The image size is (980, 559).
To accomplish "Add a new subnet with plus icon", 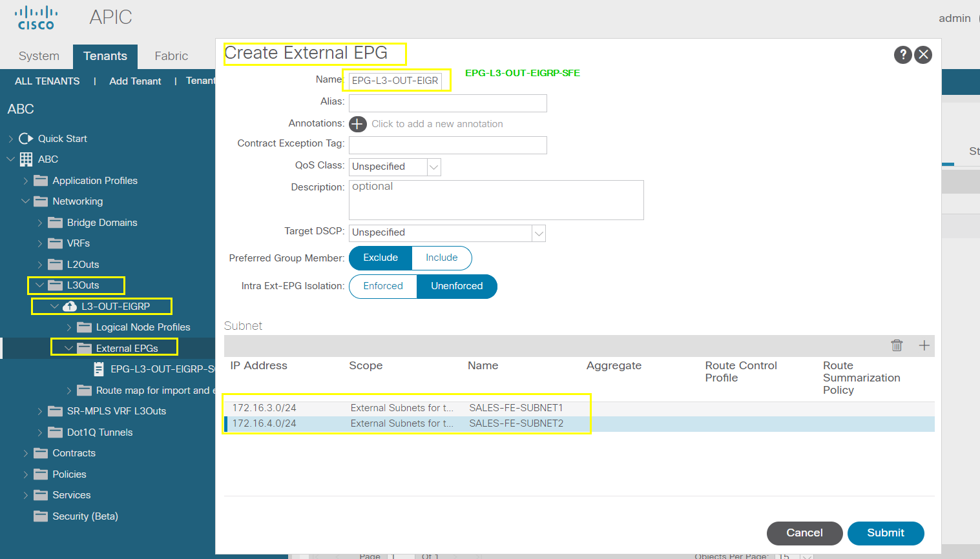I will (924, 345).
